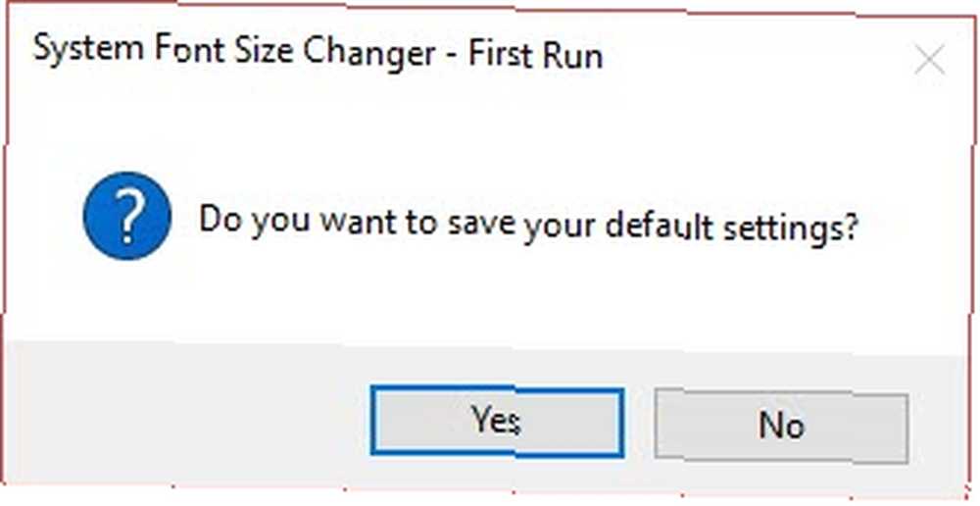The width and height of the screenshot is (980, 506).
Task: Click the close icon in the title bar
Action: click(929, 62)
